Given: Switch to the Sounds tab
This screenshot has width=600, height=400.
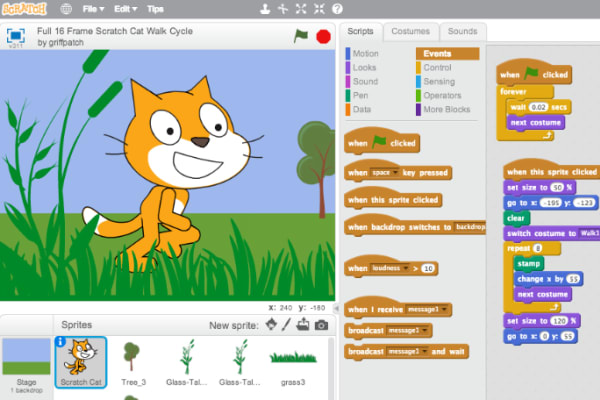Looking at the screenshot, I should [463, 31].
